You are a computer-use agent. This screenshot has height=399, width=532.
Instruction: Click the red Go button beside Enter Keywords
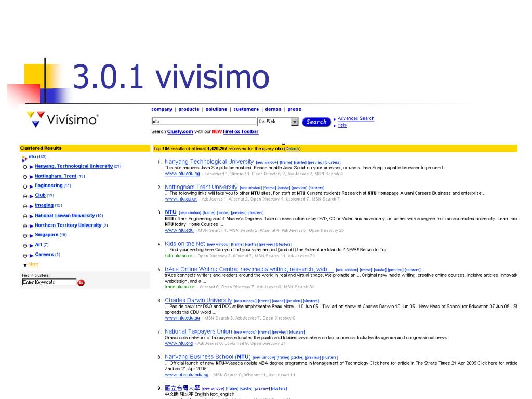point(81,282)
